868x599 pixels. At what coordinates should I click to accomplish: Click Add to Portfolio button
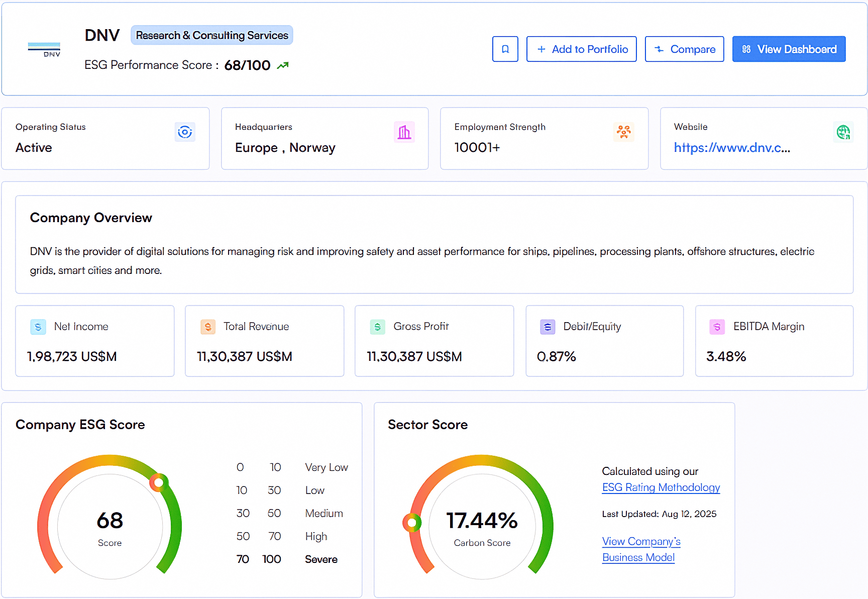tap(581, 49)
